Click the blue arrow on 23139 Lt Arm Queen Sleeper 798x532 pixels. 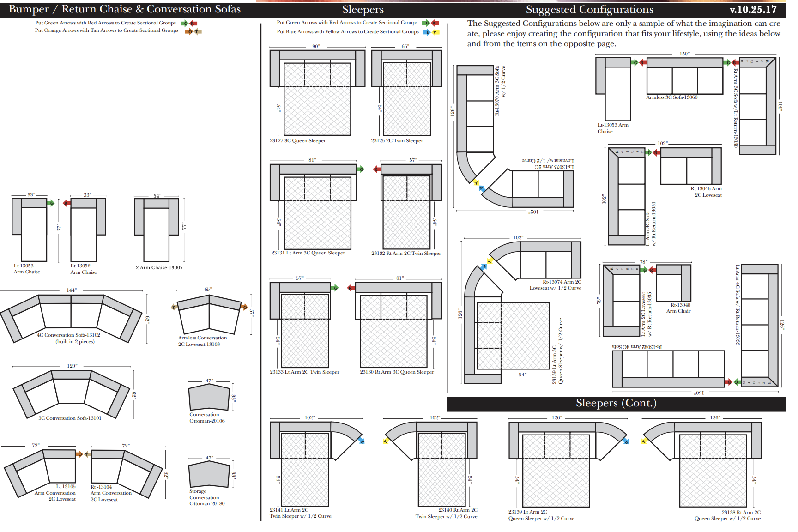tap(626, 441)
